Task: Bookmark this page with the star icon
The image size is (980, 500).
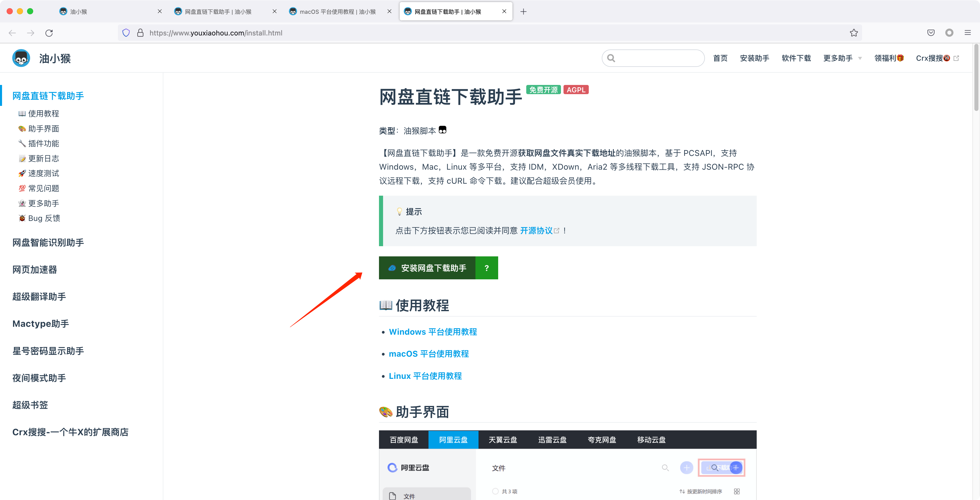Action: pos(854,33)
